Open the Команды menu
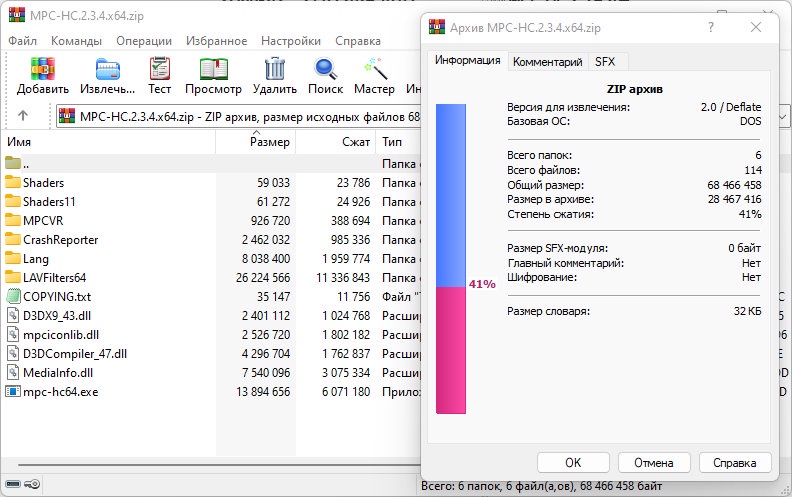 click(x=76, y=41)
